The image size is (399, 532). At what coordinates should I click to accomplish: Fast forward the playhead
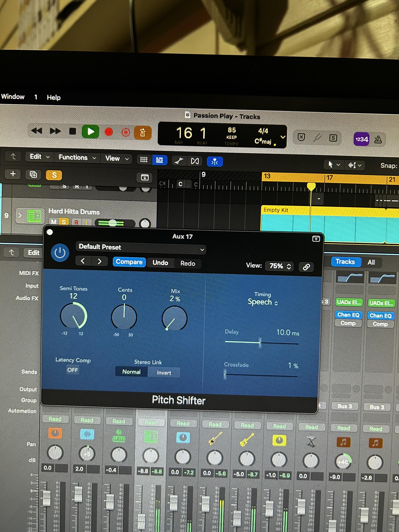click(55, 131)
